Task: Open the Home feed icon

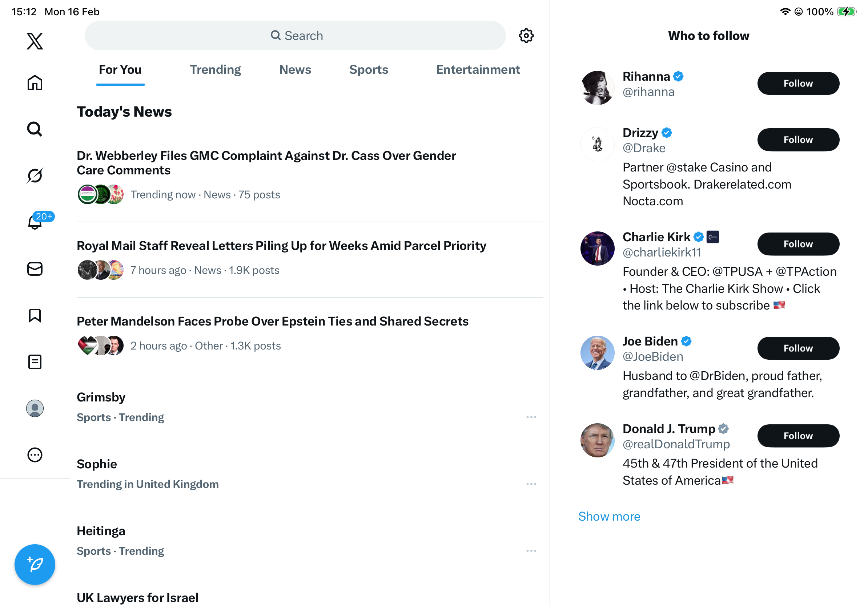Action: [x=35, y=82]
